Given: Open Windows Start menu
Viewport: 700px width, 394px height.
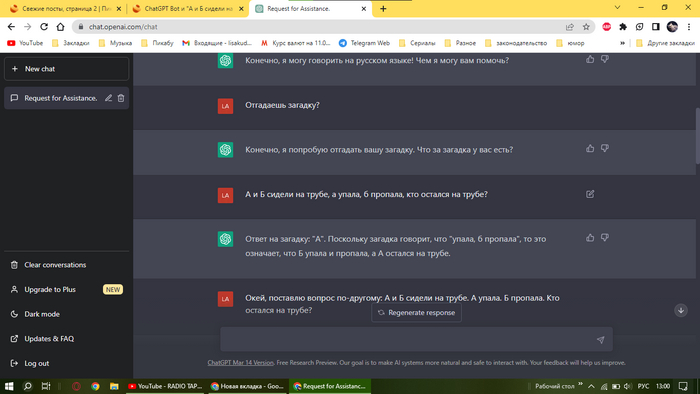Looking at the screenshot, I should pos(9,386).
